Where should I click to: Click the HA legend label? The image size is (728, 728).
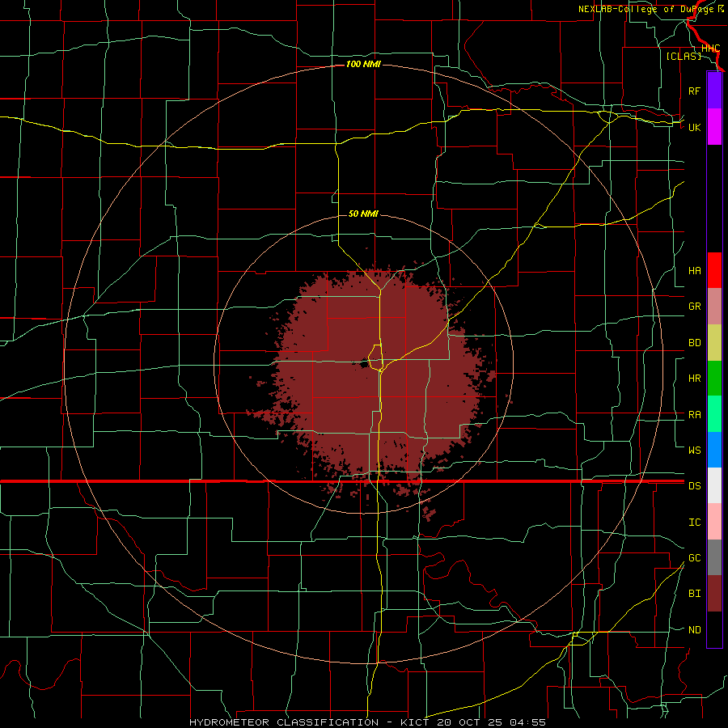(695, 271)
